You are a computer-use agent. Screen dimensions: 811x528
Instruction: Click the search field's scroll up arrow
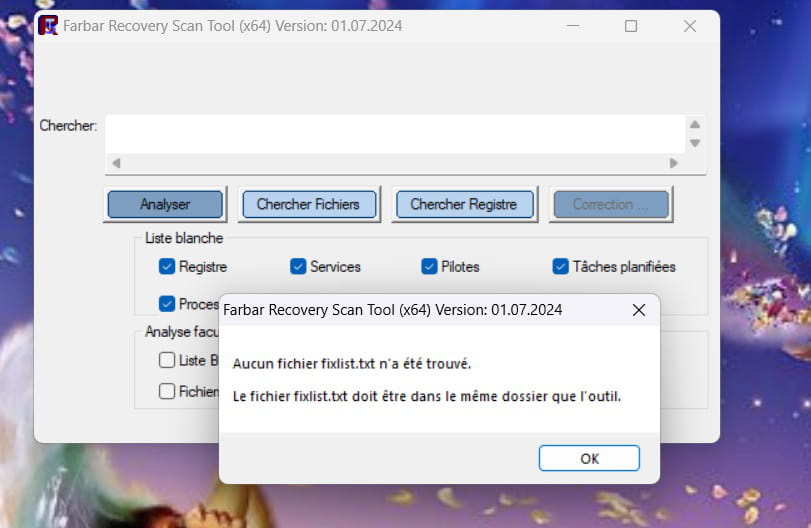click(x=695, y=125)
